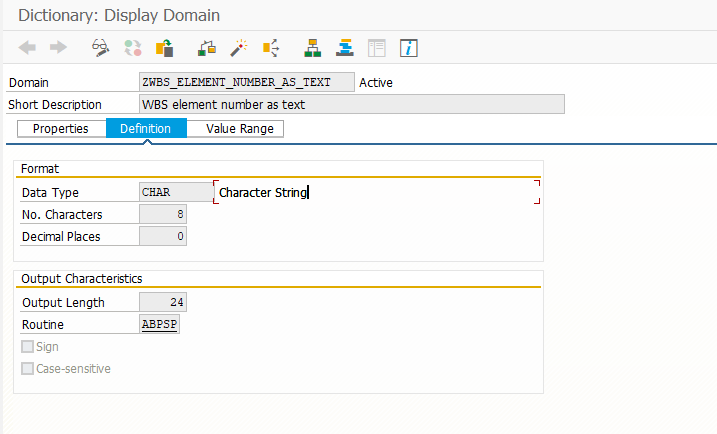Click the forward arrow toolbar icon

click(58, 47)
